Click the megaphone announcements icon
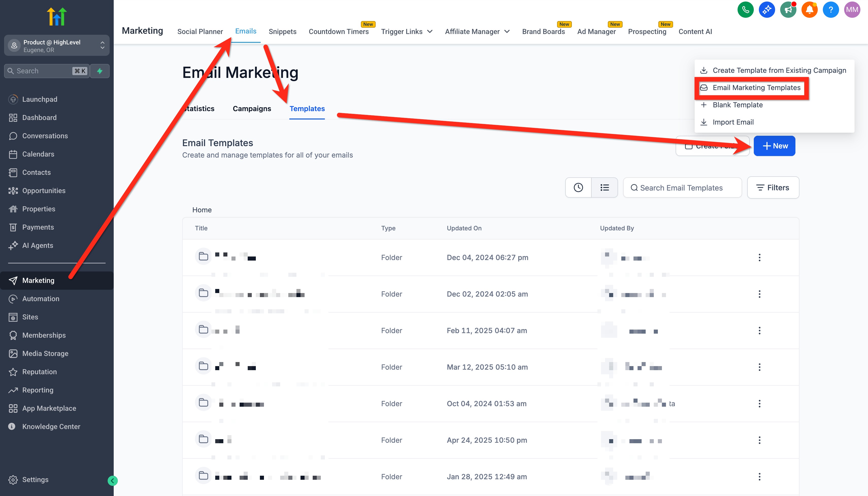 point(788,10)
